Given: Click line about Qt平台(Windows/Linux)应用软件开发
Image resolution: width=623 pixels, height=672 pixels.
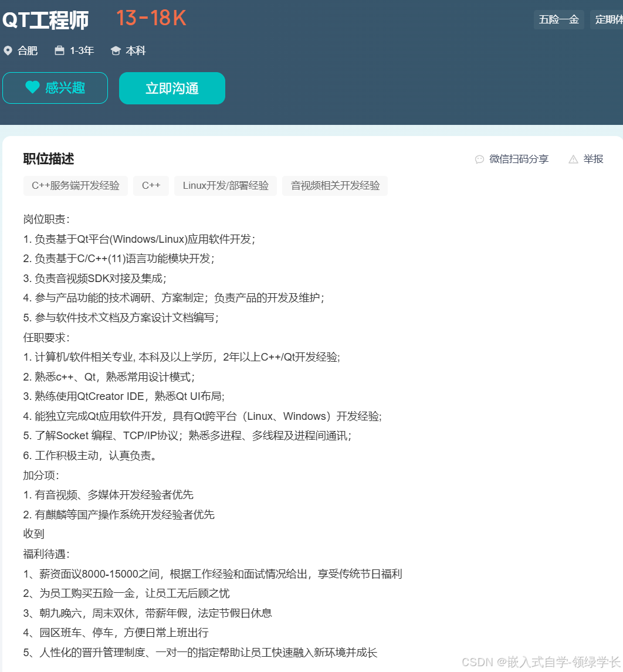Looking at the screenshot, I should click(x=139, y=239).
